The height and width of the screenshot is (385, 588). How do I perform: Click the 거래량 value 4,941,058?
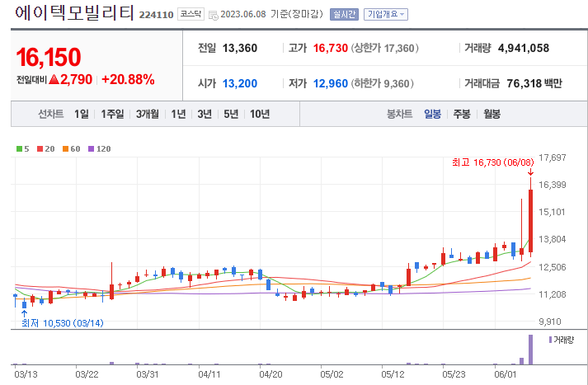(x=524, y=48)
